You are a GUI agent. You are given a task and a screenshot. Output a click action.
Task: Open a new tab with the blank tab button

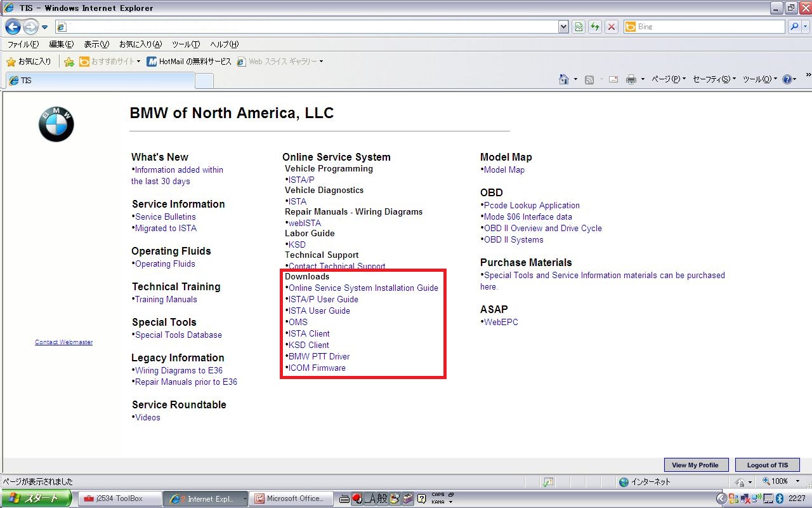[x=204, y=81]
